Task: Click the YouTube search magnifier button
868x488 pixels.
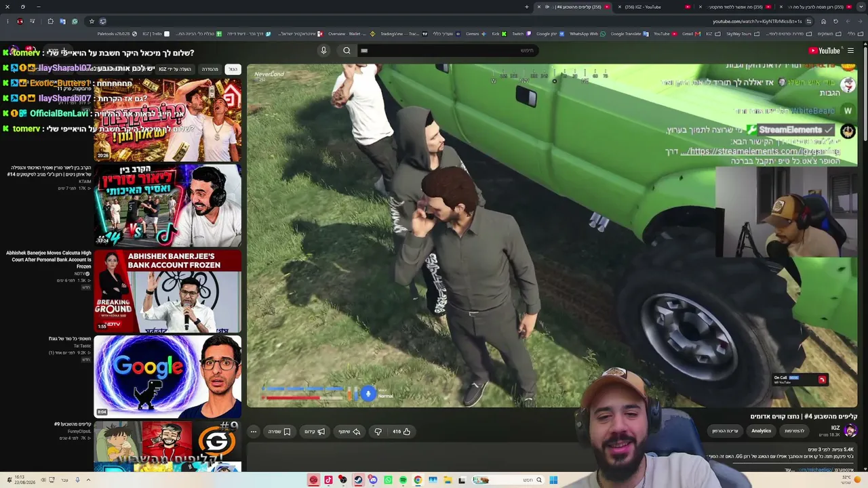Action: (x=347, y=50)
